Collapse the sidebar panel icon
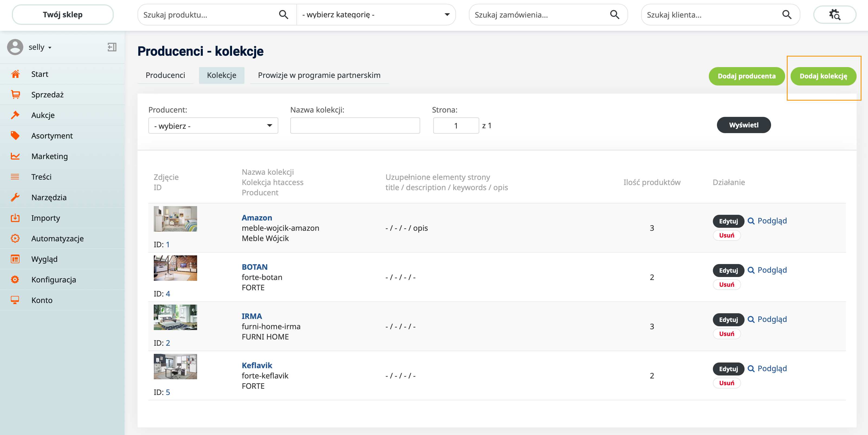This screenshot has height=435, width=868. coord(112,47)
